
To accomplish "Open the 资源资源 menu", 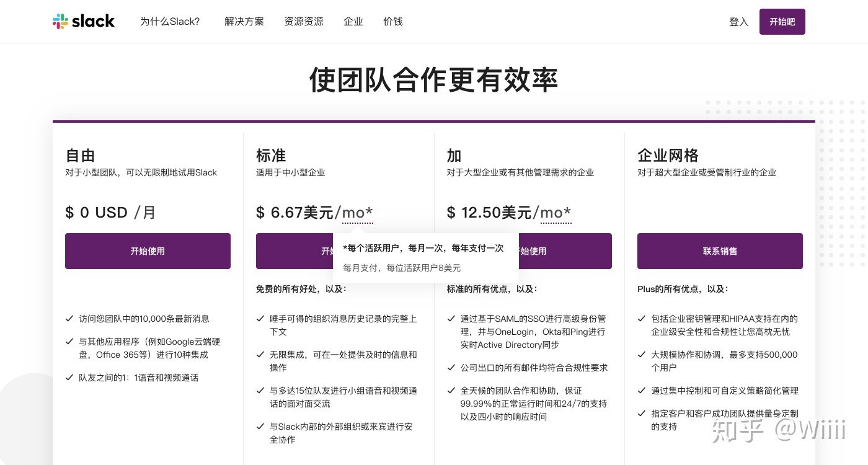I will pyautogui.click(x=304, y=21).
